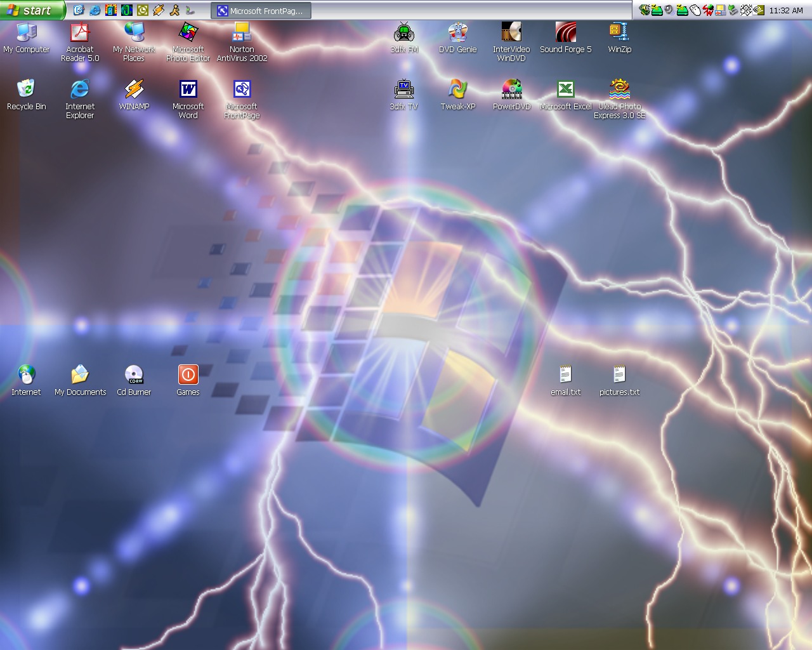Click the Internet globe desktop shortcut

coord(27,381)
